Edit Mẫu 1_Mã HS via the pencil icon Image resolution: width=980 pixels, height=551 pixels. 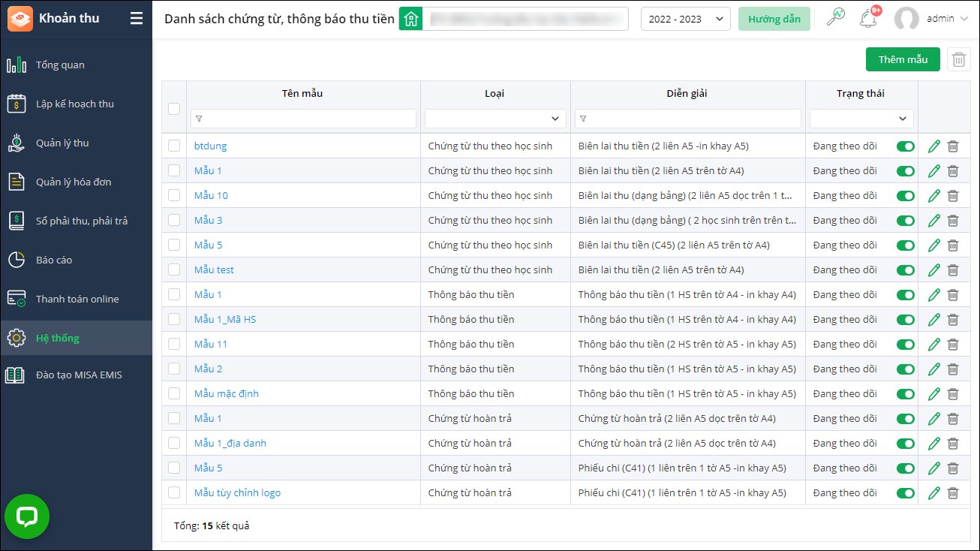[x=934, y=320]
